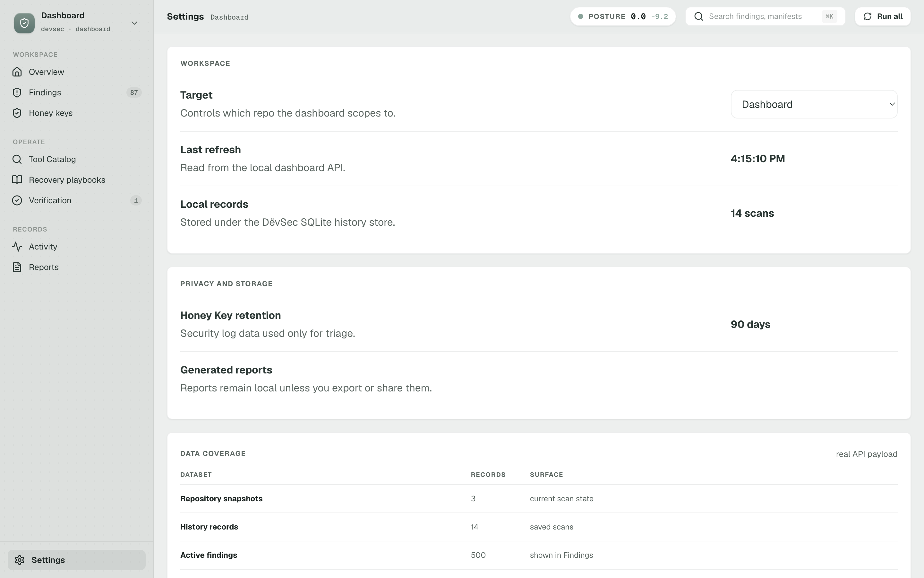Click the History records row
Screen dimensions: 924x578
(x=539, y=527)
